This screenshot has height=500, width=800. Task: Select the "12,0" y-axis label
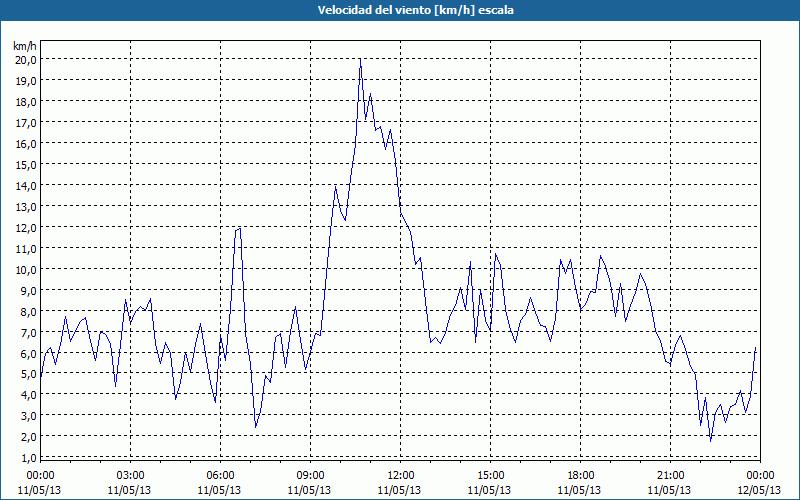[x=26, y=227]
